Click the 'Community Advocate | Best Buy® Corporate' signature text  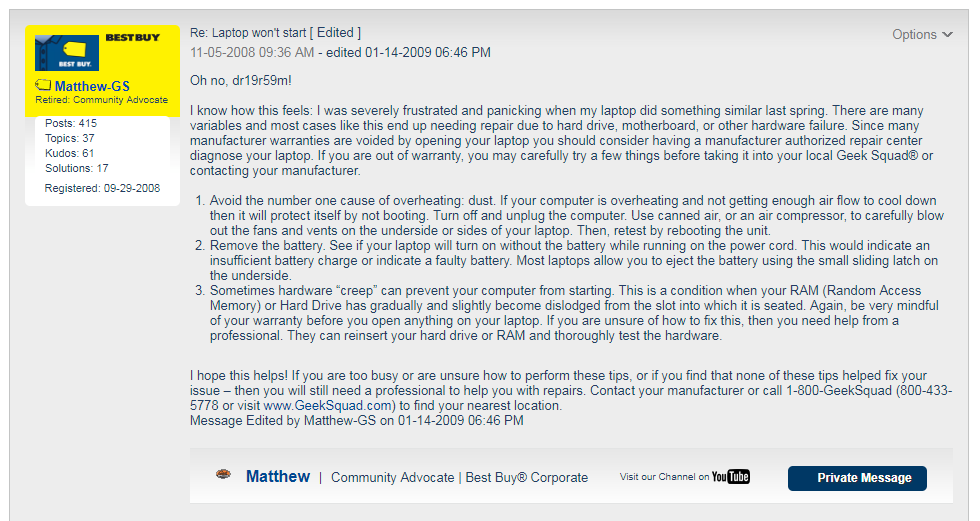(x=459, y=477)
